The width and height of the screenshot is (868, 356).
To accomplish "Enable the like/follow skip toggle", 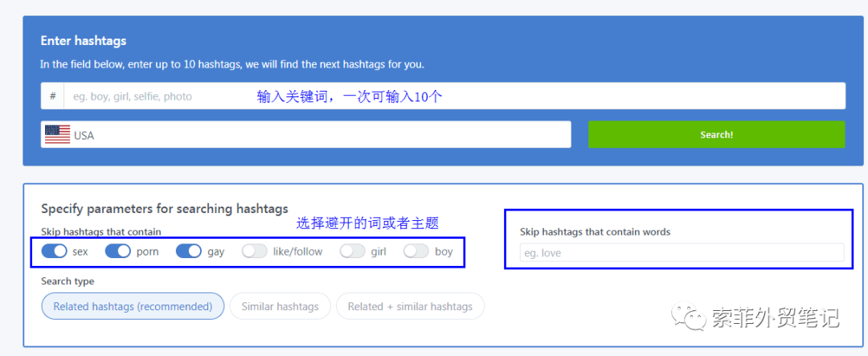I will tap(255, 252).
